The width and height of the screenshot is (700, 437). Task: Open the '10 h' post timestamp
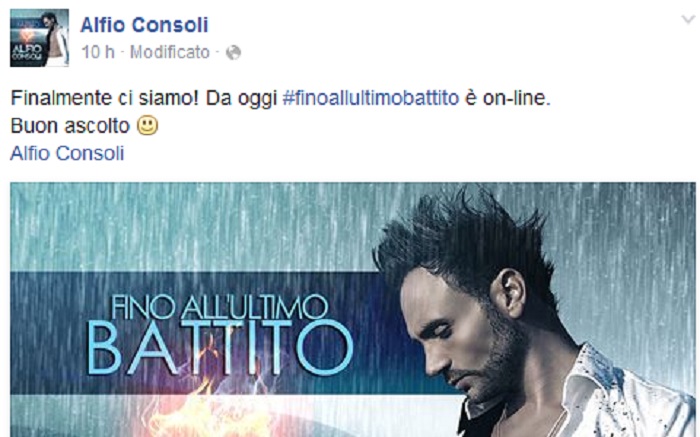(x=98, y=52)
